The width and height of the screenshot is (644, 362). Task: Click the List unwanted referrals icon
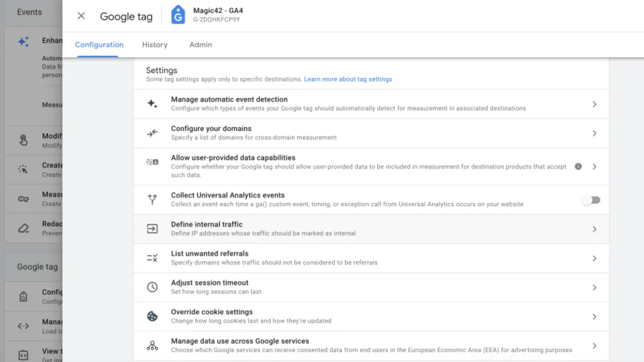(152, 258)
